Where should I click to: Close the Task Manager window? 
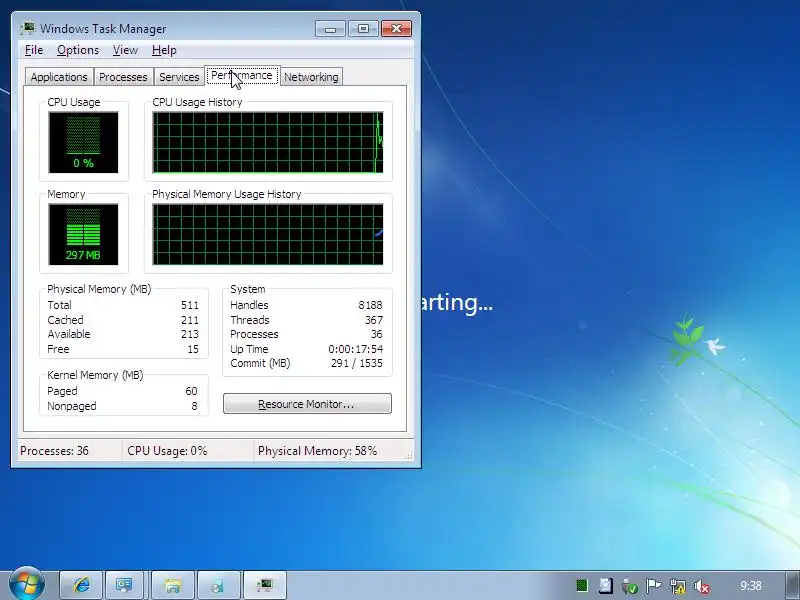pos(396,29)
